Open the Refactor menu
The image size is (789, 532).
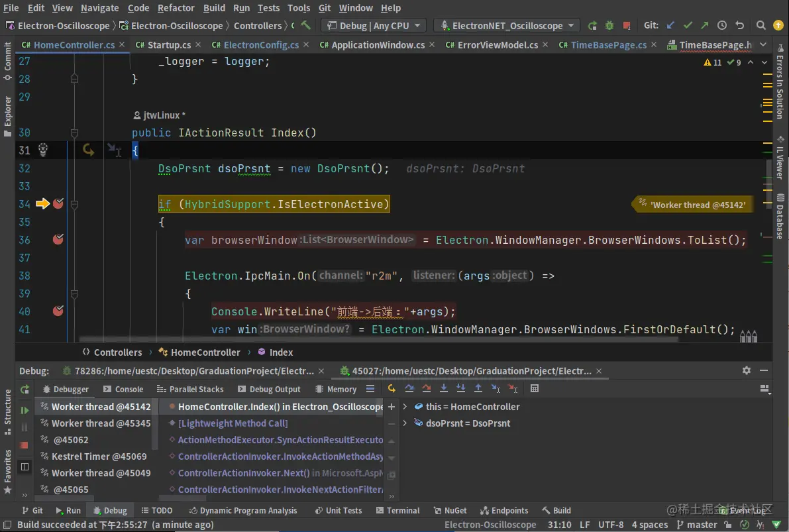(x=176, y=8)
